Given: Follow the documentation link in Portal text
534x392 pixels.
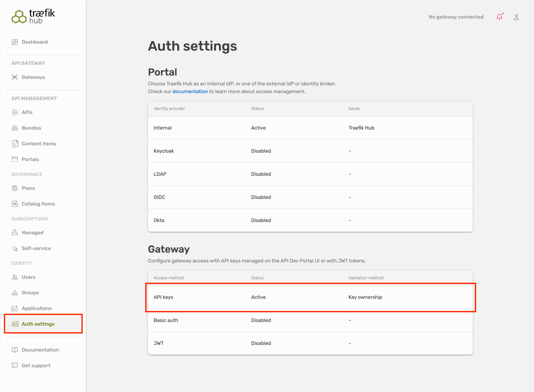Looking at the screenshot, I should click(x=190, y=91).
